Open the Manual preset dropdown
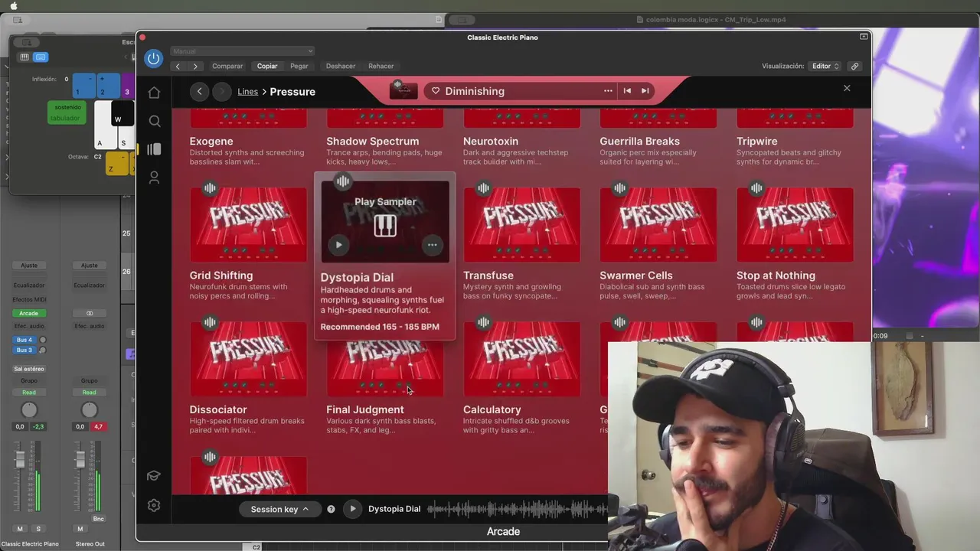This screenshot has width=980, height=551. pyautogui.click(x=242, y=51)
